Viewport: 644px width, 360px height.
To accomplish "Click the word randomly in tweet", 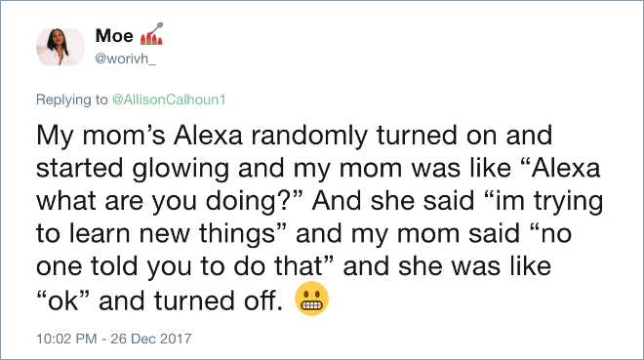I will [x=309, y=137].
